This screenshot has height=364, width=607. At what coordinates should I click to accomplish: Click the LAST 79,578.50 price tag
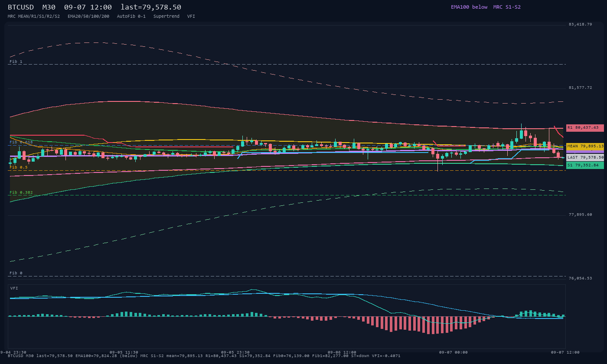[x=585, y=157]
